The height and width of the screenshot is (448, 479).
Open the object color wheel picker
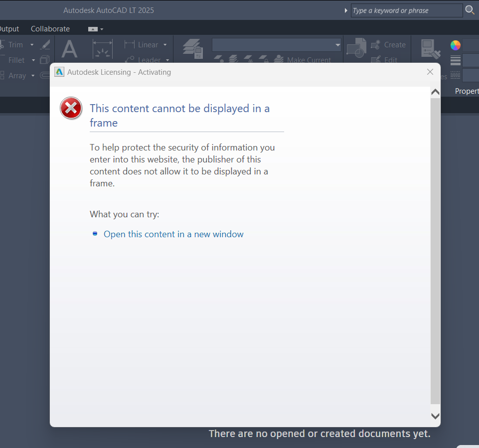tap(455, 45)
